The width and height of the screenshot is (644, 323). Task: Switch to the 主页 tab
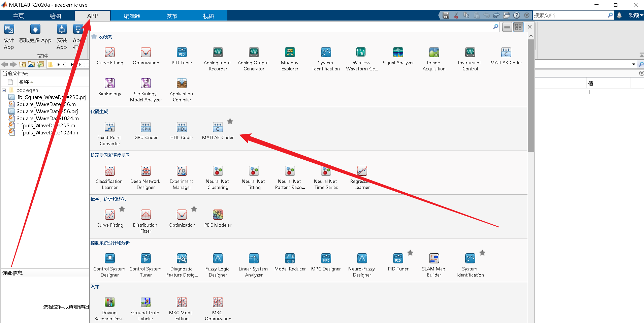[x=19, y=16]
